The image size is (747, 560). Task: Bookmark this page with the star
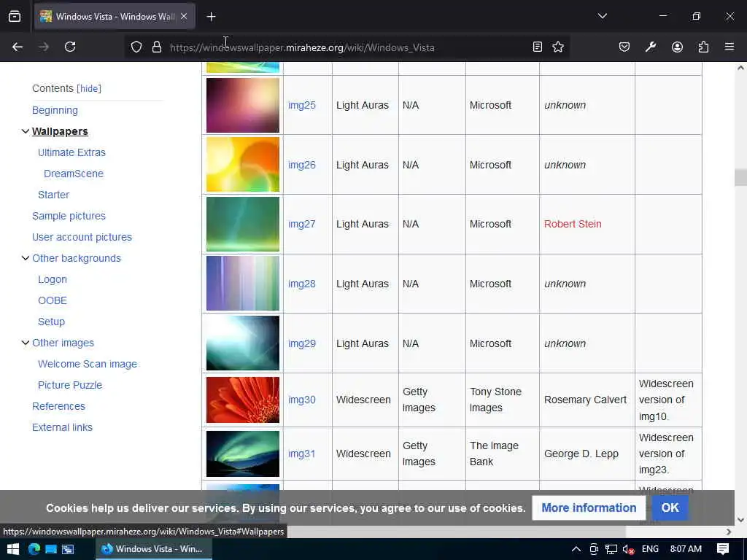coord(558,47)
